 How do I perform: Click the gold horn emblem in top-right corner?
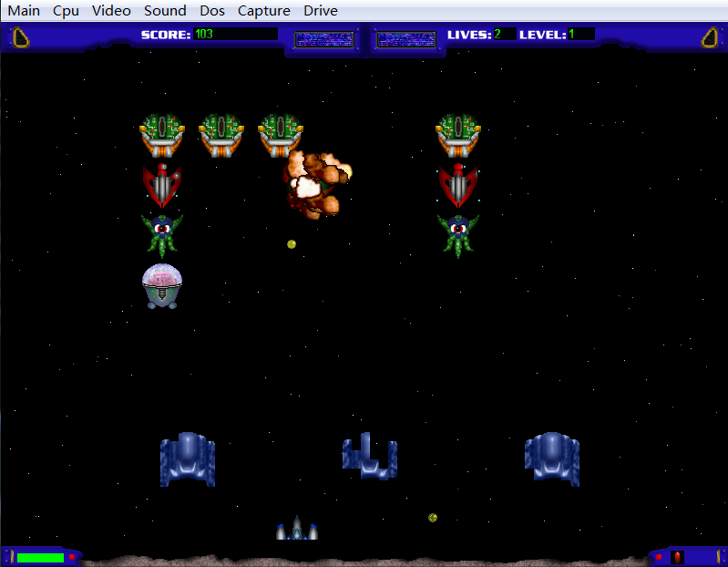tap(709, 37)
